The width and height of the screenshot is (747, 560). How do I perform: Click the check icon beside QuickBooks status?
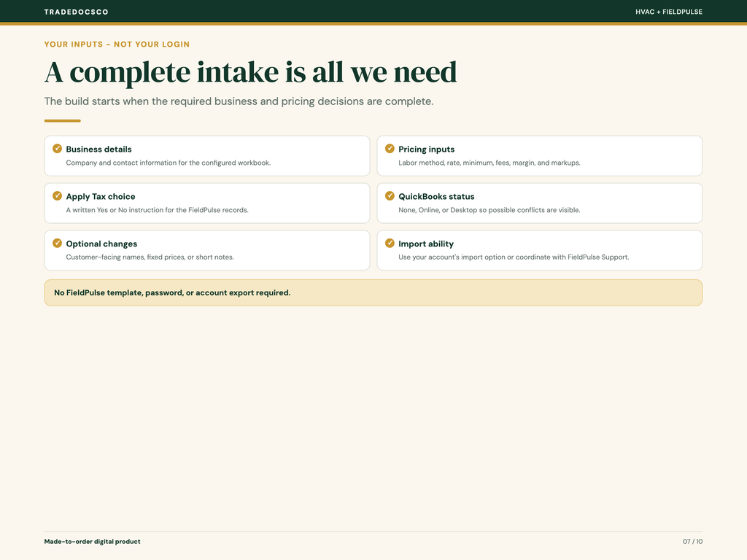(x=390, y=195)
